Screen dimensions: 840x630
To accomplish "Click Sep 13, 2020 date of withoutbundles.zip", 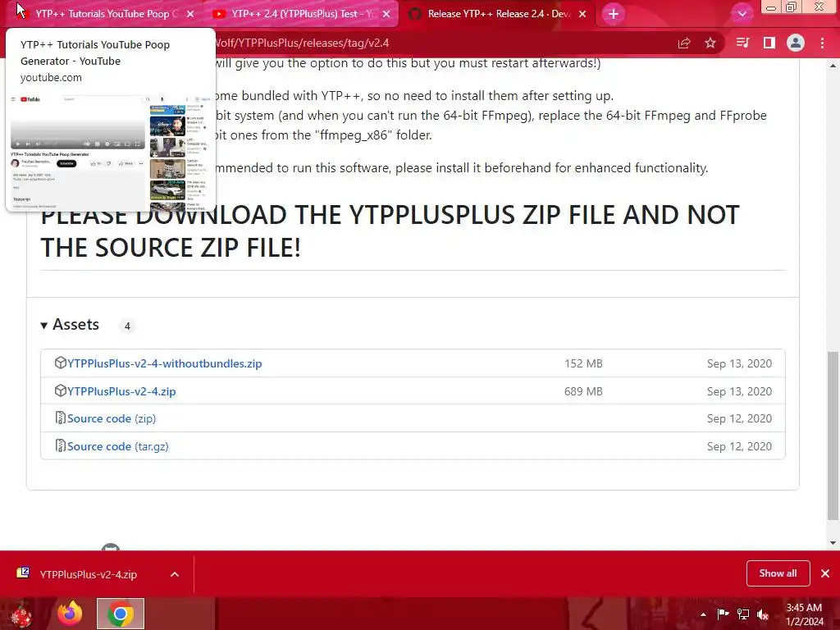I will (x=739, y=363).
